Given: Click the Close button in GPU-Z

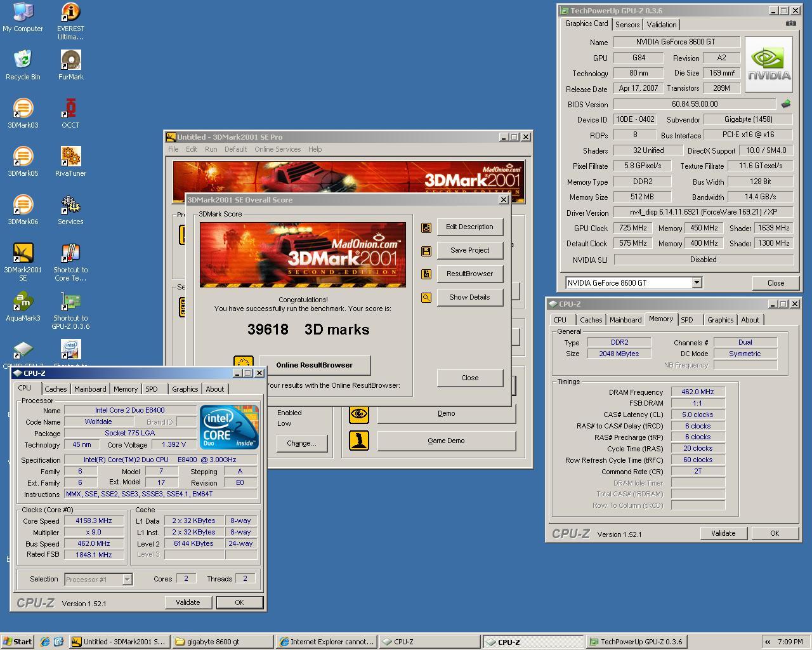Looking at the screenshot, I should click(x=775, y=283).
